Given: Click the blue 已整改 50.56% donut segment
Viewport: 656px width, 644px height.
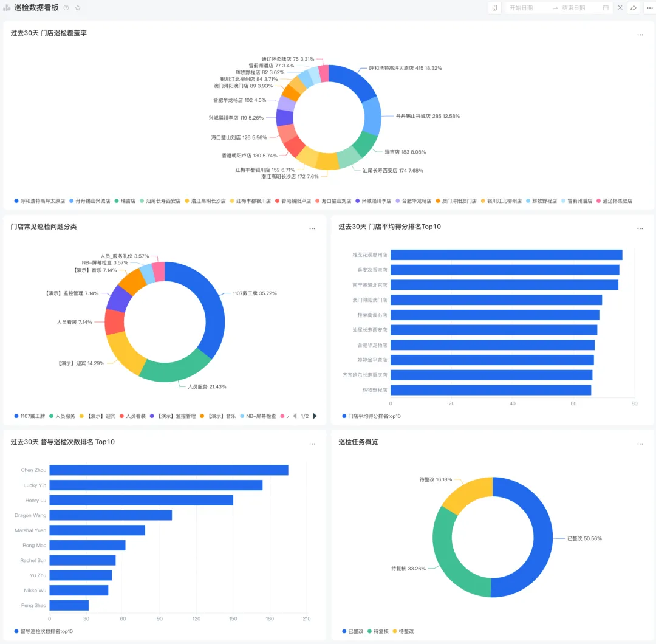Looking at the screenshot, I should point(542,537).
